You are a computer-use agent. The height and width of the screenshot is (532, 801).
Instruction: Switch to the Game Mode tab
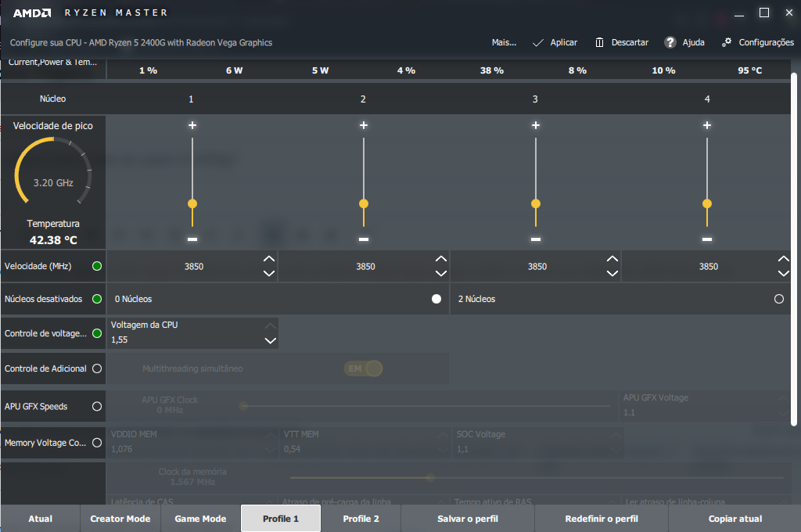[200, 519]
